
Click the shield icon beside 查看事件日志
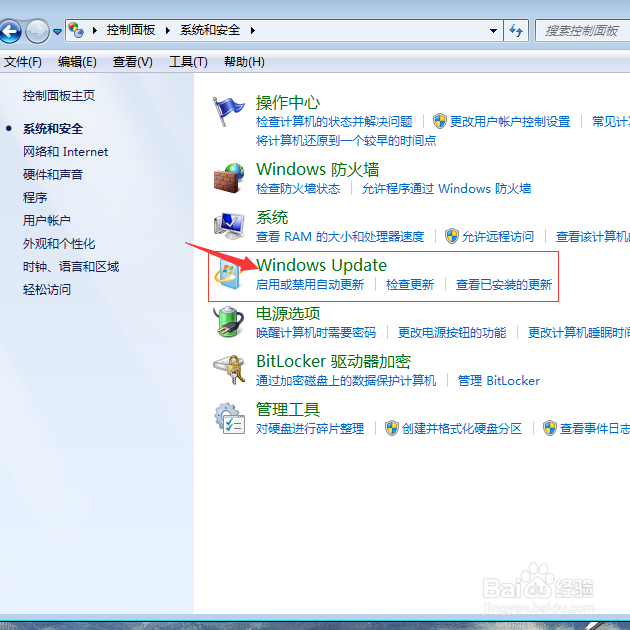(550, 428)
